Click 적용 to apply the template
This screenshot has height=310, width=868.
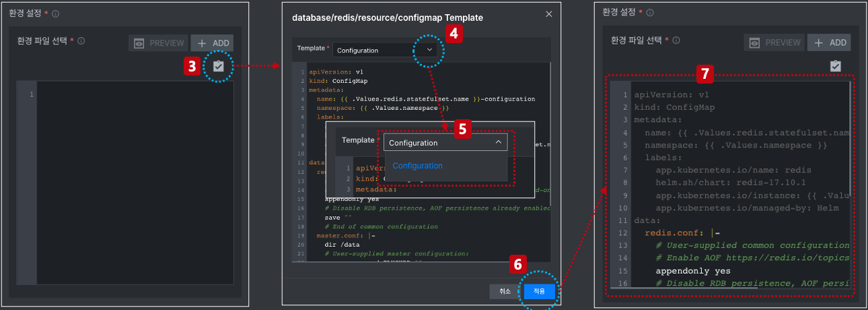[539, 291]
